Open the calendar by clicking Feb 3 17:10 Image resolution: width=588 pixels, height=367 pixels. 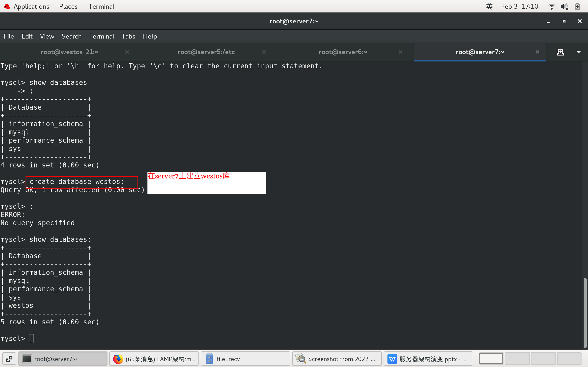(520, 6)
